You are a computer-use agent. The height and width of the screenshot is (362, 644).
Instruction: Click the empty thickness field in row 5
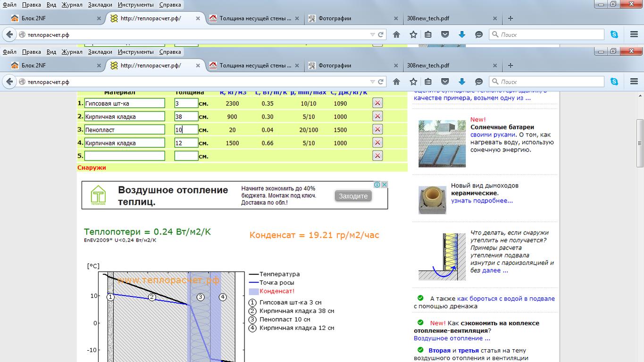point(186,156)
